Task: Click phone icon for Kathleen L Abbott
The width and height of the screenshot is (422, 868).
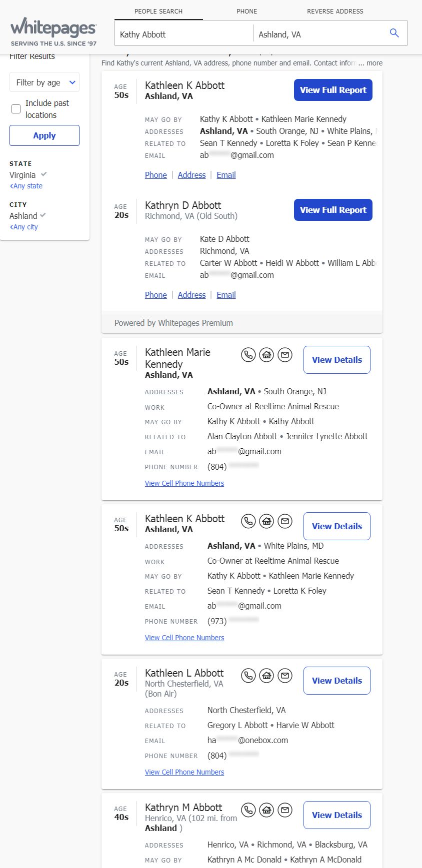Action: click(248, 676)
